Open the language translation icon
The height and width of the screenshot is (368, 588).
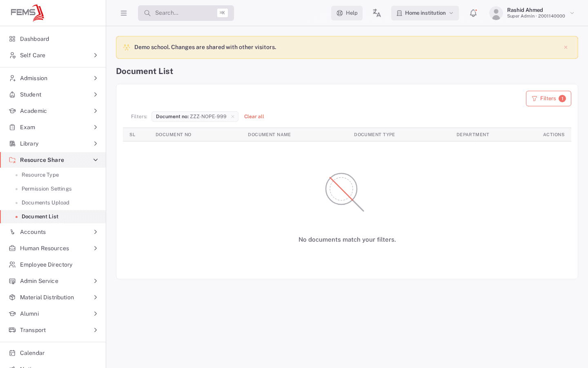click(x=377, y=13)
